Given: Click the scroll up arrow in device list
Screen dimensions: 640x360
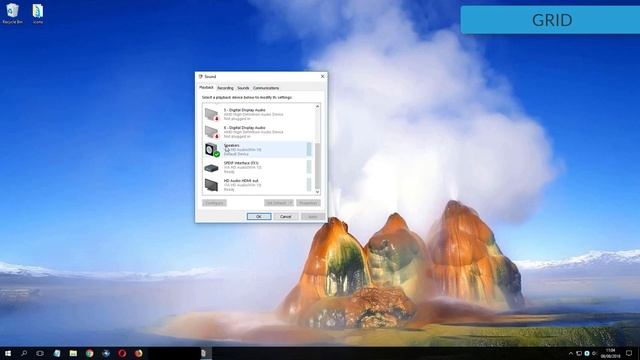Looking at the screenshot, I should [318, 107].
